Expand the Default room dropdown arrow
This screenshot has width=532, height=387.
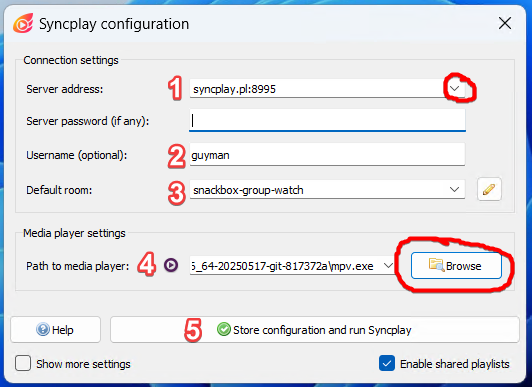pyautogui.click(x=454, y=190)
